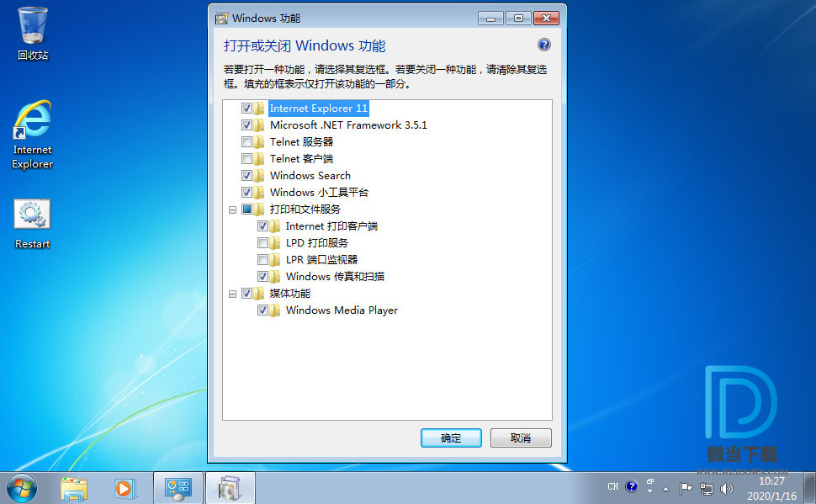The image size is (816, 504).
Task: Click the Windows Features title bar icon
Action: click(x=221, y=19)
